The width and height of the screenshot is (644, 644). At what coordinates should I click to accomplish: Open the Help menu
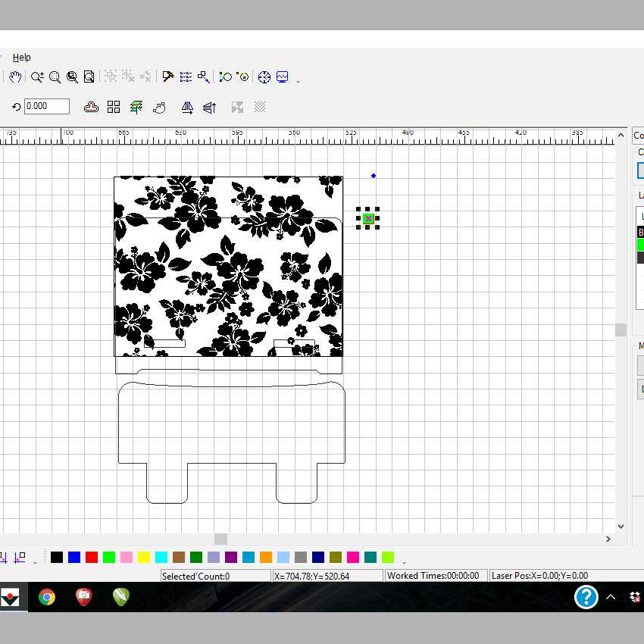point(22,57)
